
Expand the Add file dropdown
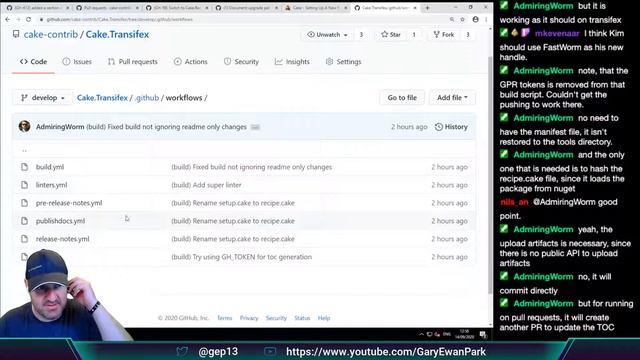click(x=452, y=98)
